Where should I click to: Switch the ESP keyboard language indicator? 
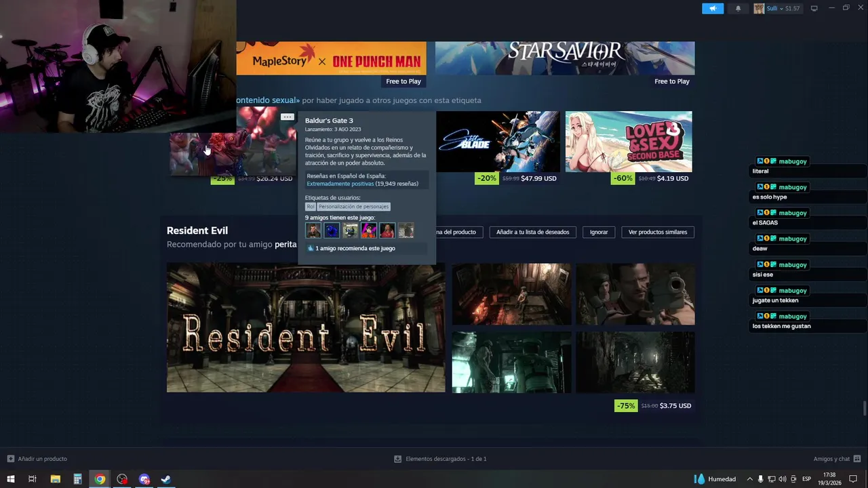(x=807, y=479)
